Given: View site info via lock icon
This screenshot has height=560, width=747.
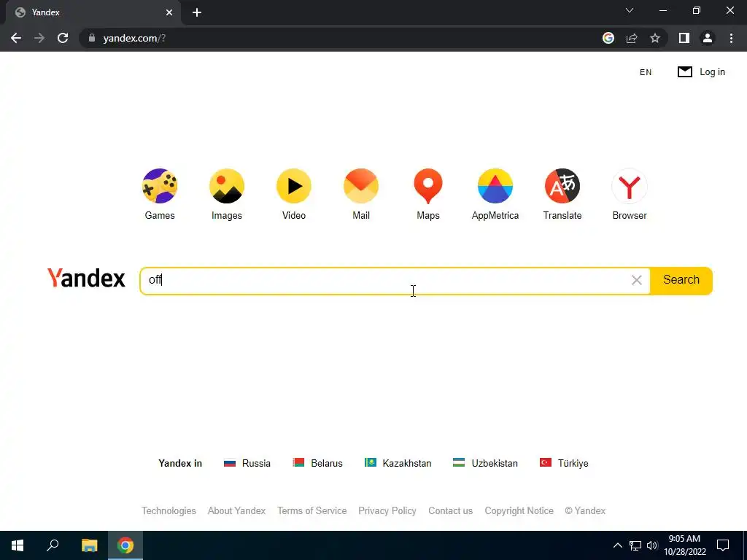Looking at the screenshot, I should coord(92,38).
